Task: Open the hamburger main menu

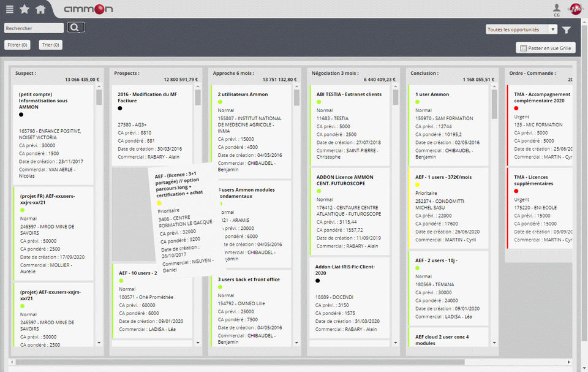Action: [x=10, y=9]
